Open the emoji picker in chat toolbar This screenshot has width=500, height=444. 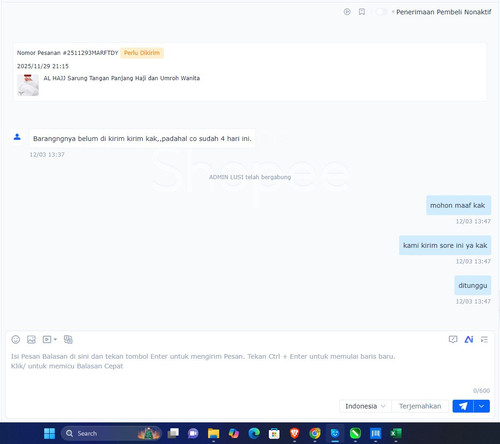coord(16,339)
